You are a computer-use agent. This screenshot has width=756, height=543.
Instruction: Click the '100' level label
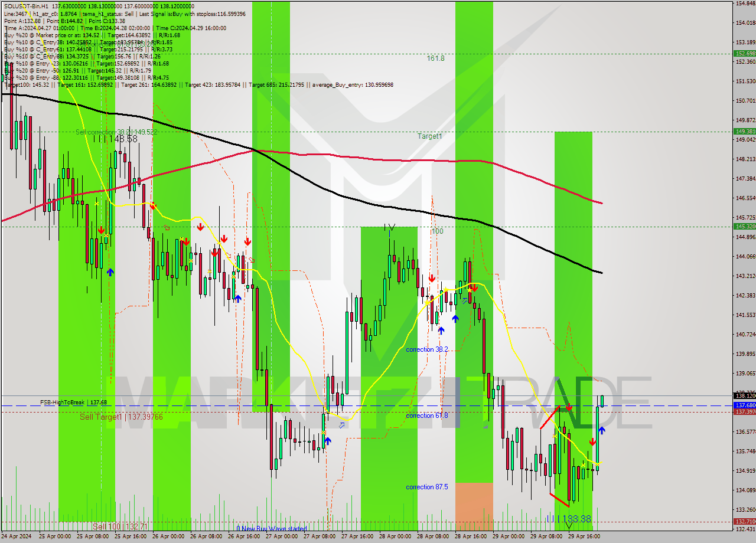point(437,231)
